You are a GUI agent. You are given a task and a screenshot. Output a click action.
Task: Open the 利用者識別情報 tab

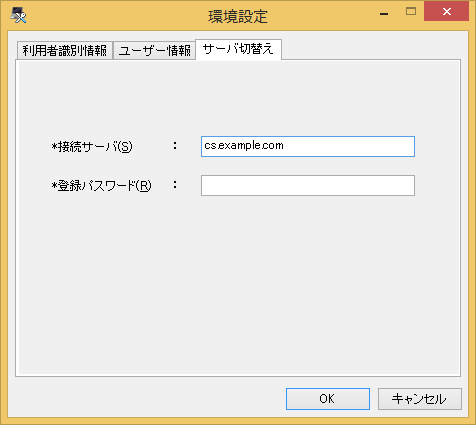tap(65, 50)
